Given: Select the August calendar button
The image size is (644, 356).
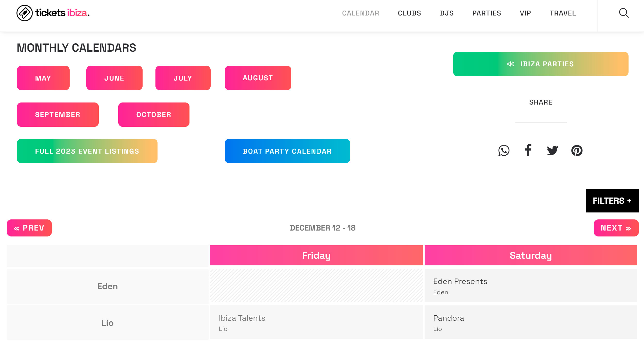Looking at the screenshot, I should click(x=258, y=78).
